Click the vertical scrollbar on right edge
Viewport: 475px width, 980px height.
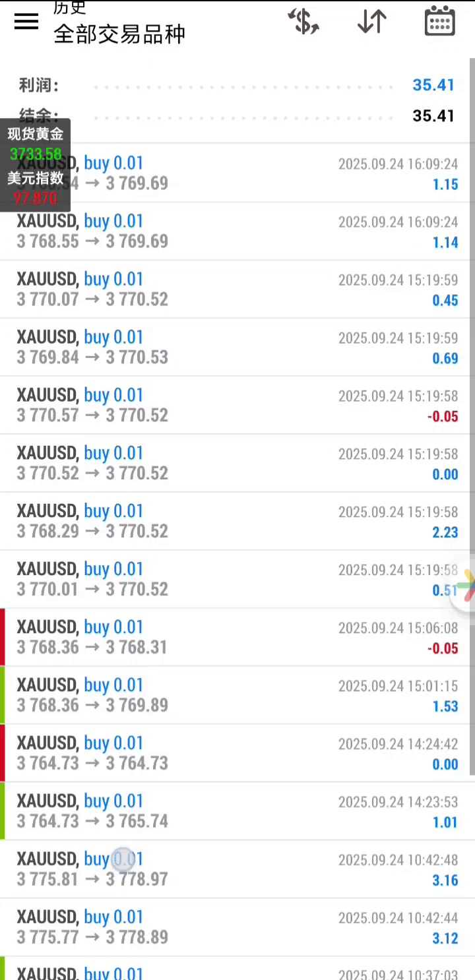click(x=472, y=330)
